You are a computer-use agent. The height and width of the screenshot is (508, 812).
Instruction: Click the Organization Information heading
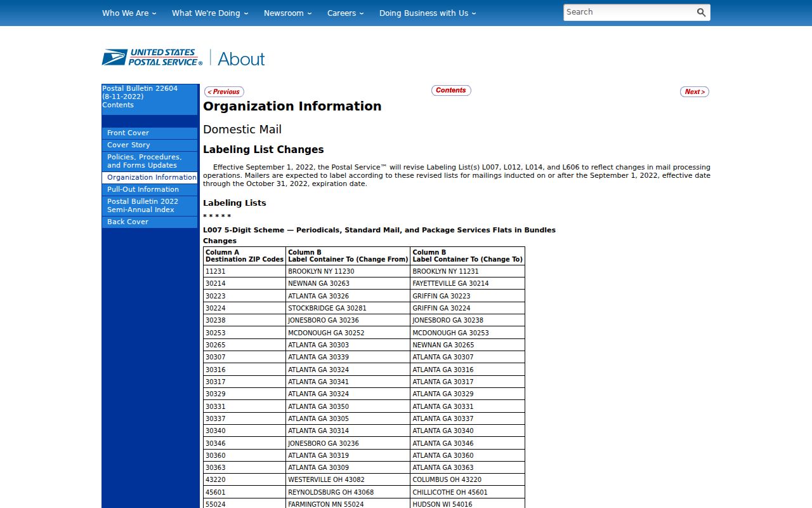coord(292,106)
